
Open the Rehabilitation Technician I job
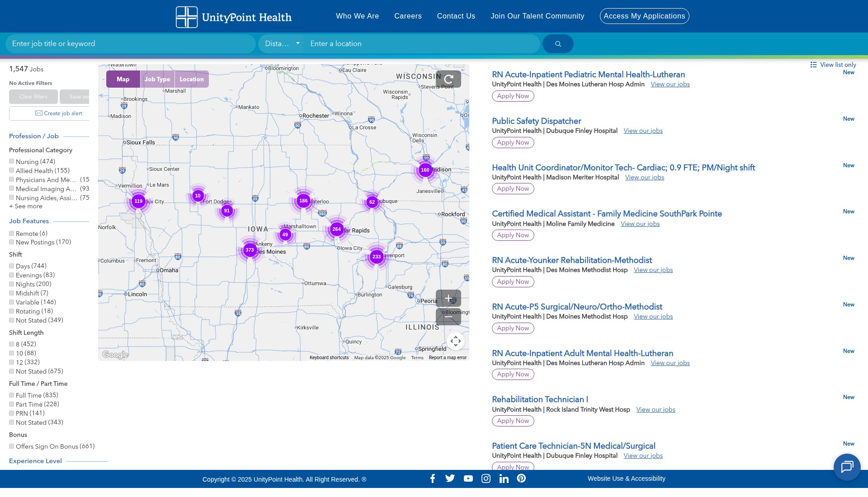click(x=540, y=399)
